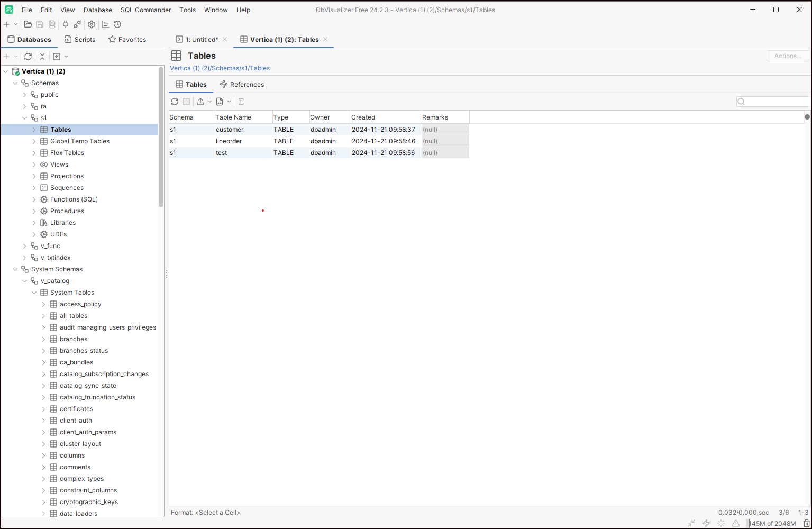
Task: Open dropdown arrow next to create-new plus
Action: coord(16,24)
